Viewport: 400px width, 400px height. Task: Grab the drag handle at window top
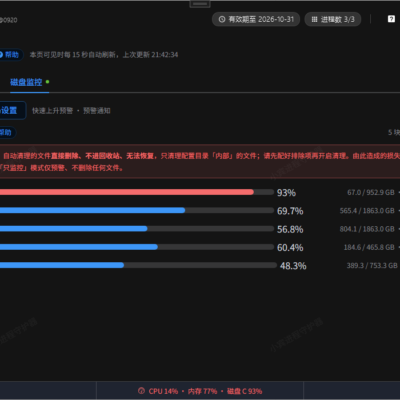pos(200,4)
